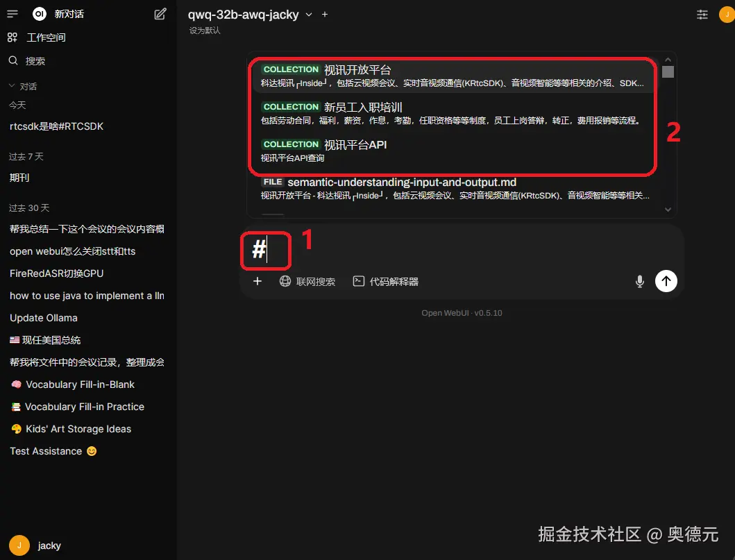Open chat 帮我总结一下这个会议的会议内容
Screen dimensions: 735x560
[x=88, y=229]
